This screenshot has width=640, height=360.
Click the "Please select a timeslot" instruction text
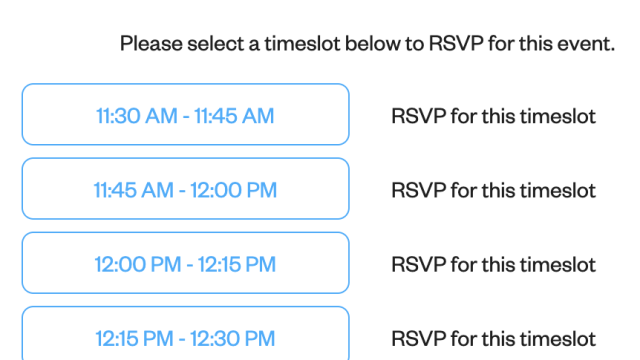point(367,43)
